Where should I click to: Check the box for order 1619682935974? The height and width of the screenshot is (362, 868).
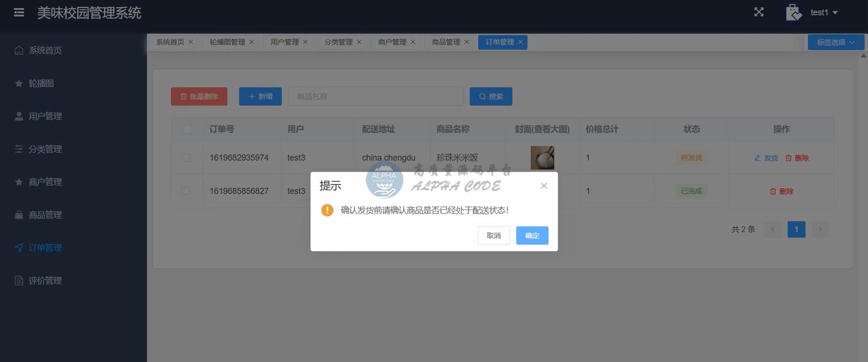[186, 158]
